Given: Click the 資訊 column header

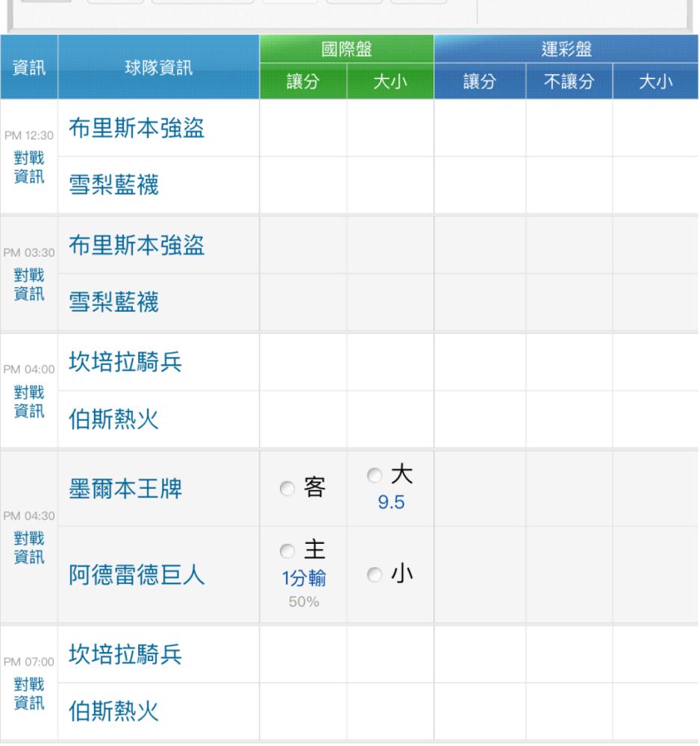Looking at the screenshot, I should coord(29,67).
